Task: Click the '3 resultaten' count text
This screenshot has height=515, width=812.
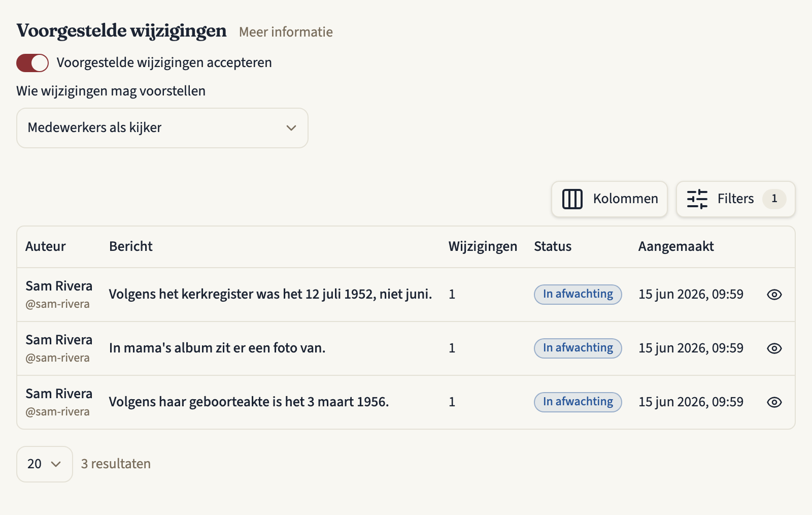Action: [116, 464]
